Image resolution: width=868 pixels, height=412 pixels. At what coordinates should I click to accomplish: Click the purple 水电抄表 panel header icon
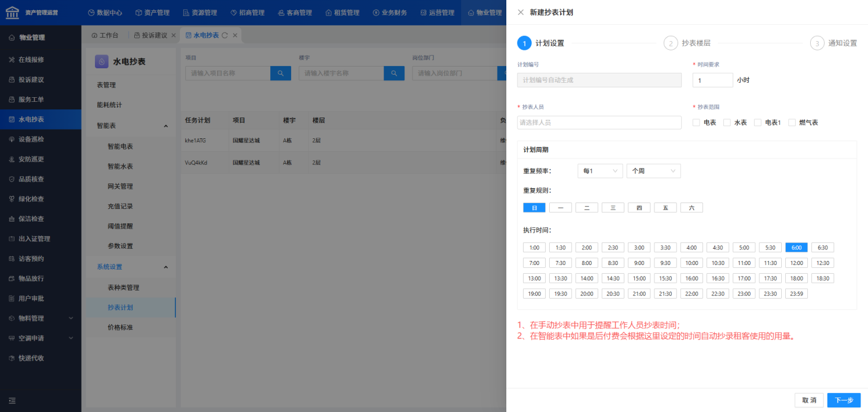pyautogui.click(x=102, y=61)
